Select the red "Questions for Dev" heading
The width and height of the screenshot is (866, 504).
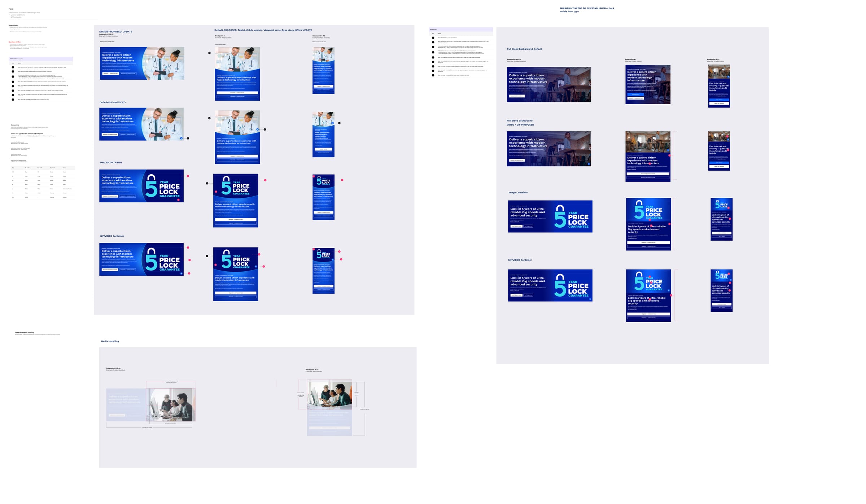tap(14, 42)
